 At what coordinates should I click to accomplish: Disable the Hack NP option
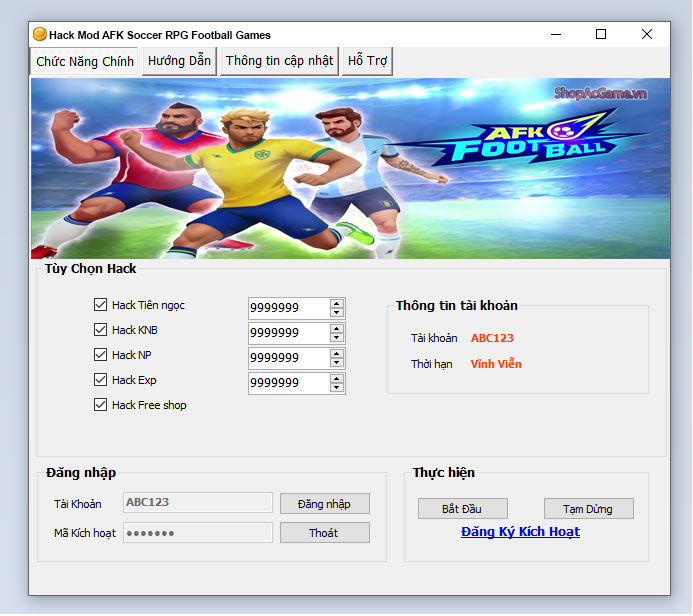(100, 355)
